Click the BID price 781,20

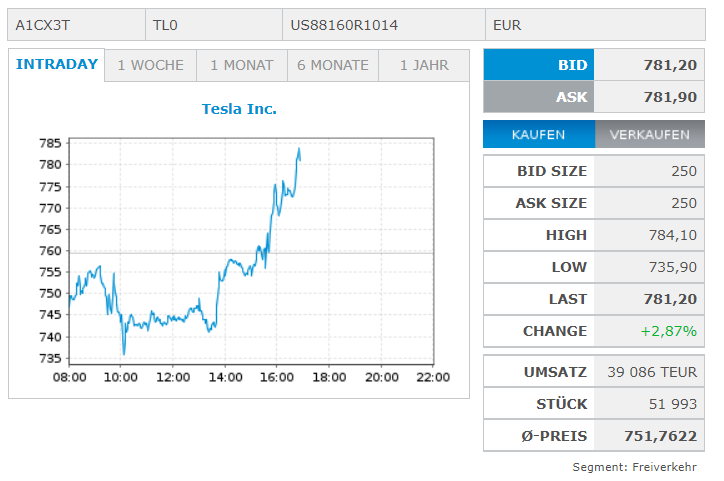670,65
